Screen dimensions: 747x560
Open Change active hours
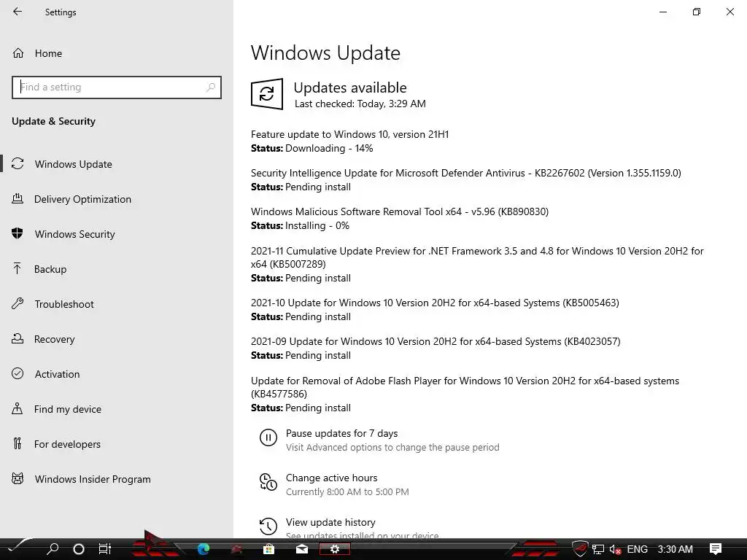(x=332, y=478)
